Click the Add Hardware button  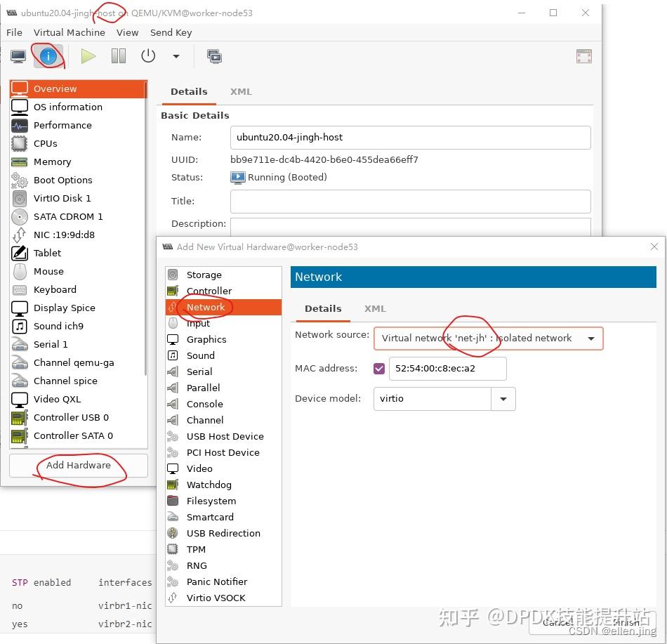(x=79, y=466)
